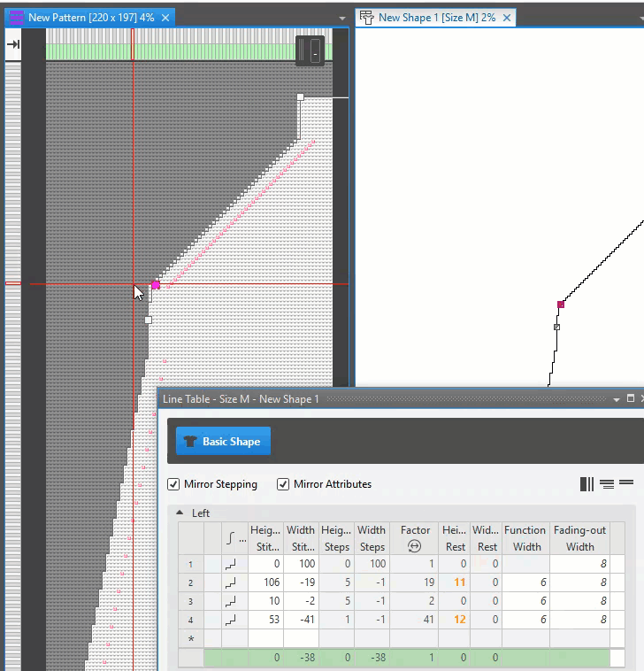Screen dimensions: 644x671
Task: Select the vertical columns layout icon
Action: click(586, 484)
